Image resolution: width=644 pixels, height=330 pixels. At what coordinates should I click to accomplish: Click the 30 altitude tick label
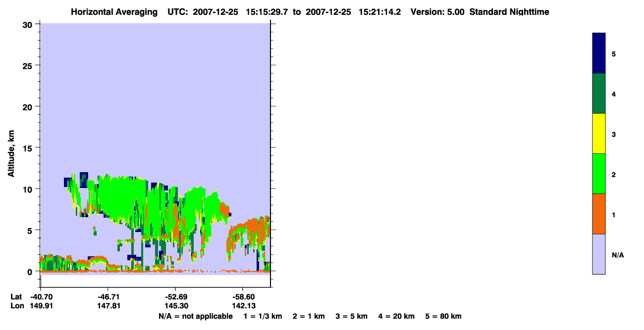[29, 24]
